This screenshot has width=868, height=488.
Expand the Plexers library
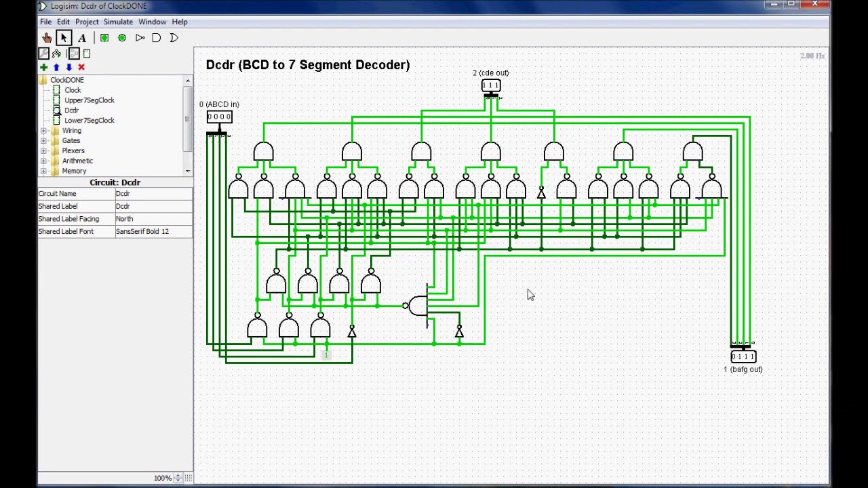pyautogui.click(x=44, y=151)
